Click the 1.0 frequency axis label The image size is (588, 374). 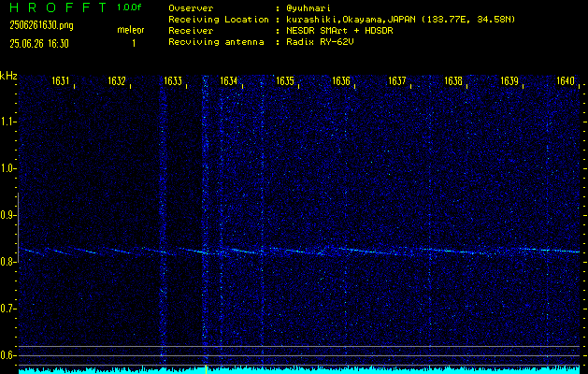click(7, 168)
